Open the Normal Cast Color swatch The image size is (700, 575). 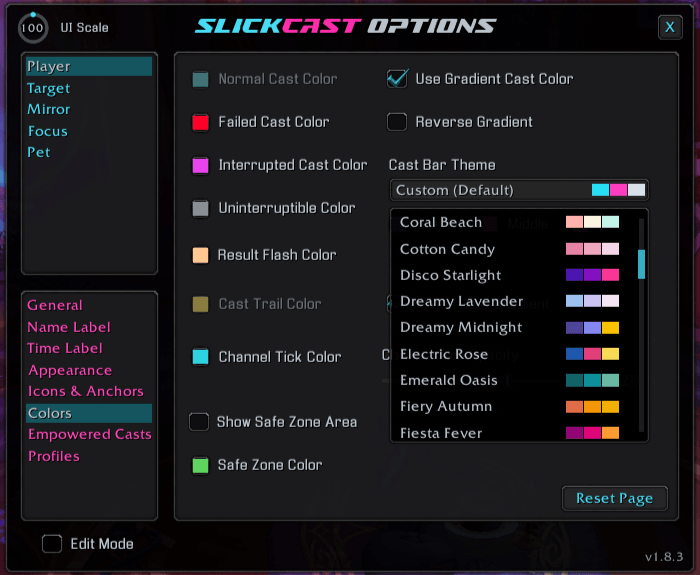200,79
